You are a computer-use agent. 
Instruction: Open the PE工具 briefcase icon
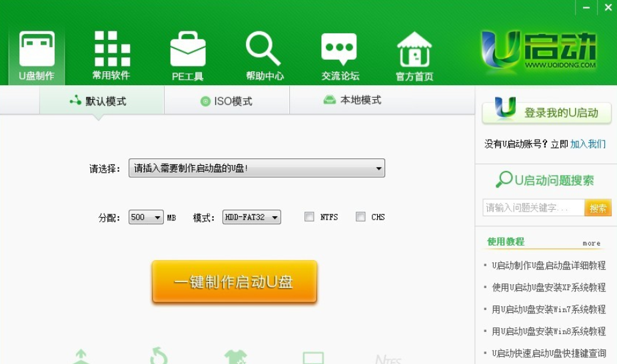pos(188,49)
